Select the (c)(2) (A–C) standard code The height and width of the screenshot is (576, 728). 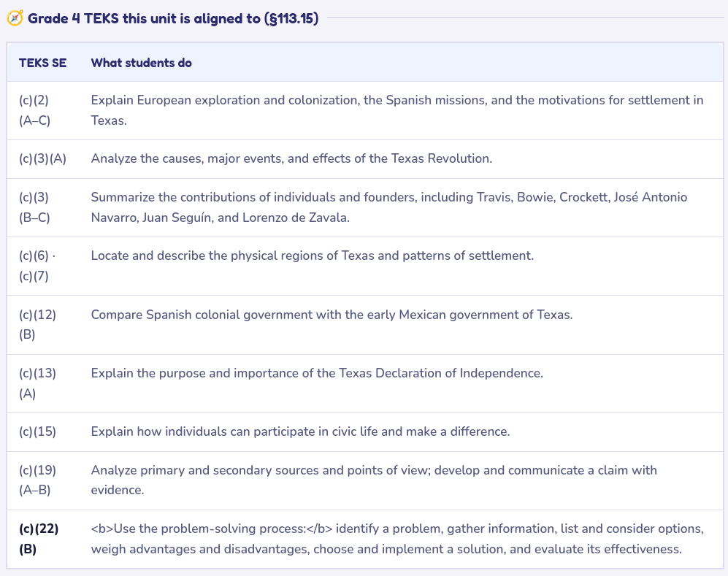click(35, 110)
